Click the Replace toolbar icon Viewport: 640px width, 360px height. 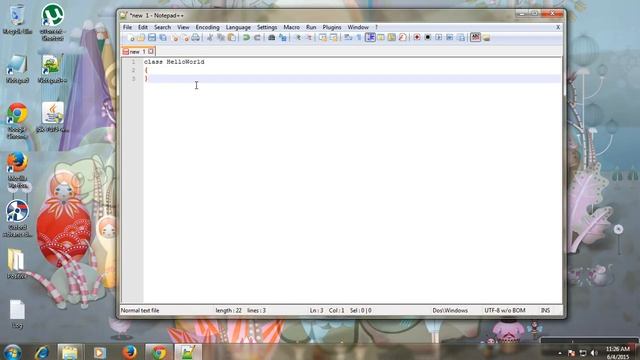[282, 38]
